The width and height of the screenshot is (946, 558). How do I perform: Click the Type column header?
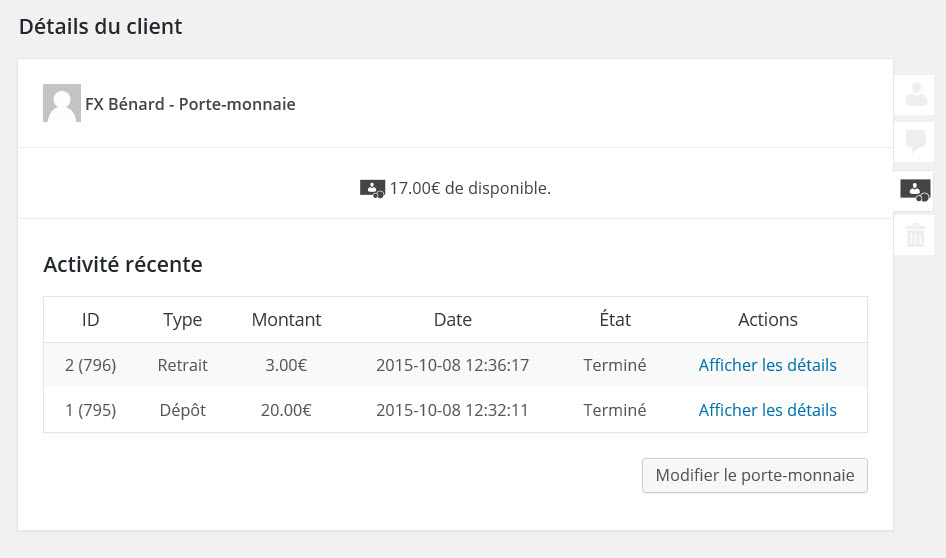pos(182,320)
